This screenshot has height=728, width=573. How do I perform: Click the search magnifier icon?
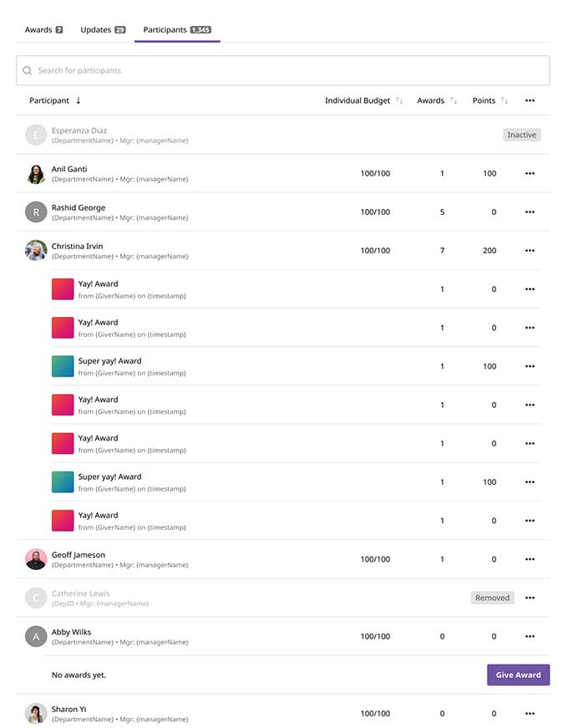pos(28,71)
